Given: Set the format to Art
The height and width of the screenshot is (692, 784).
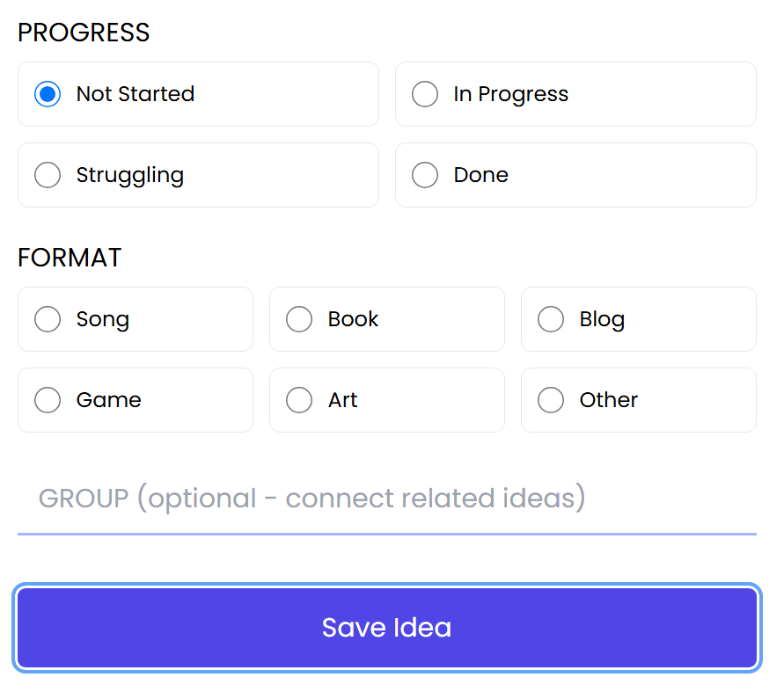Looking at the screenshot, I should point(299,400).
